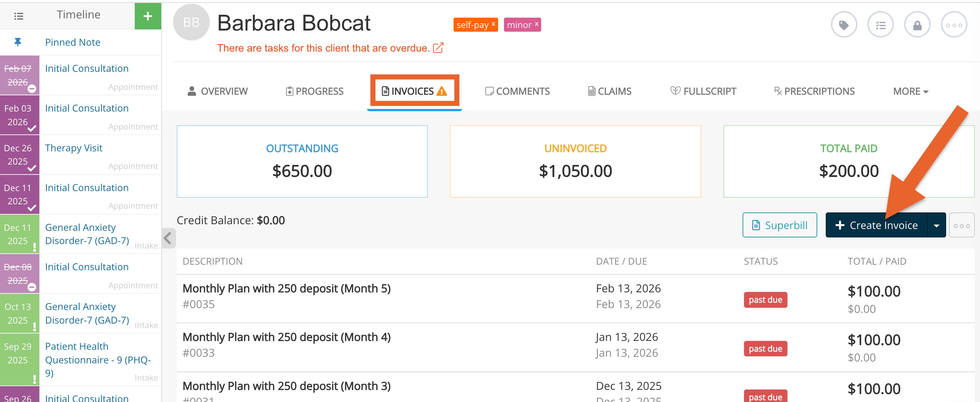
Task: Expand the Create Invoice dropdown arrow
Action: tap(936, 226)
